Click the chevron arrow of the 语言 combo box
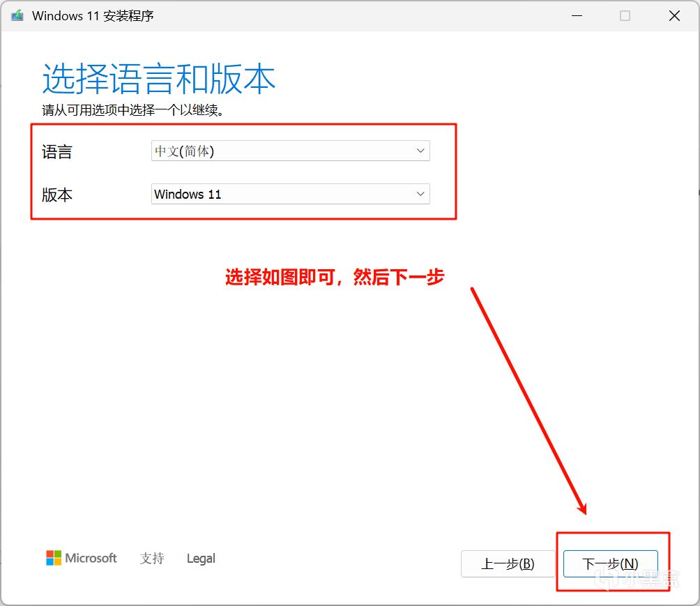The height and width of the screenshot is (606, 700). tap(420, 151)
